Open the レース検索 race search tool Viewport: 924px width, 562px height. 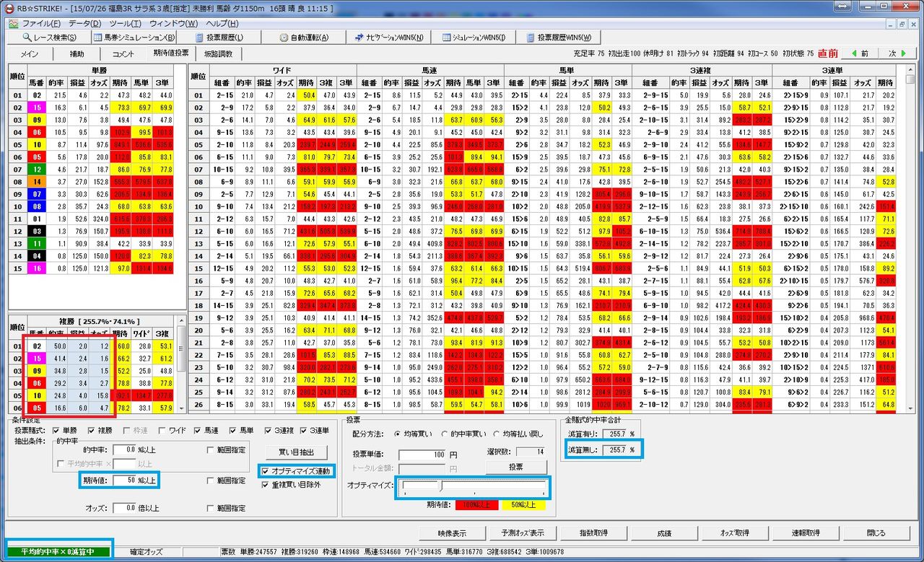51,38
